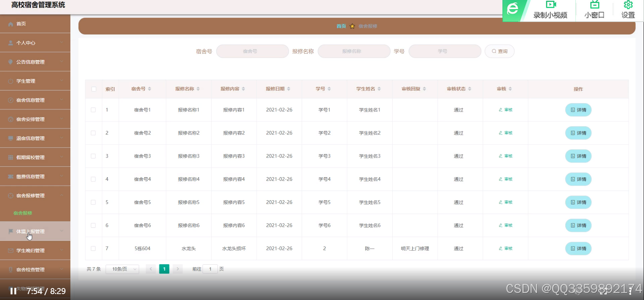
Task: Collapse the 宿舍报修管理 menu chevron
Action: 62,195
